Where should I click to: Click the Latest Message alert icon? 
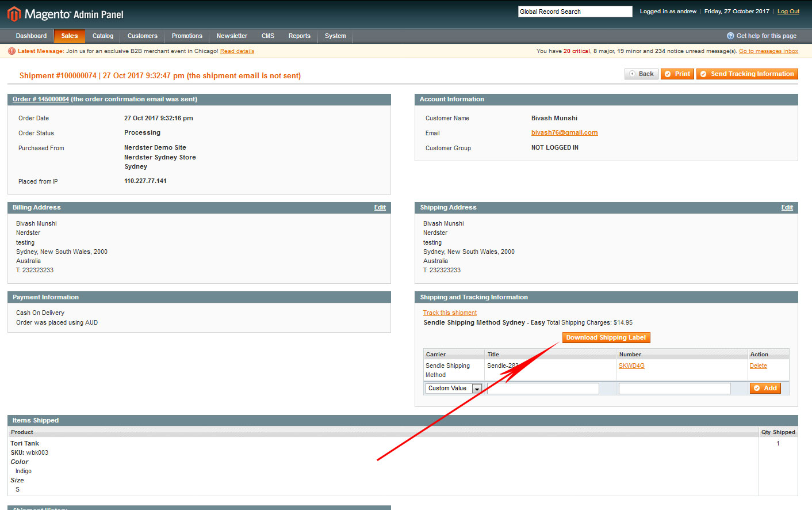(12, 51)
